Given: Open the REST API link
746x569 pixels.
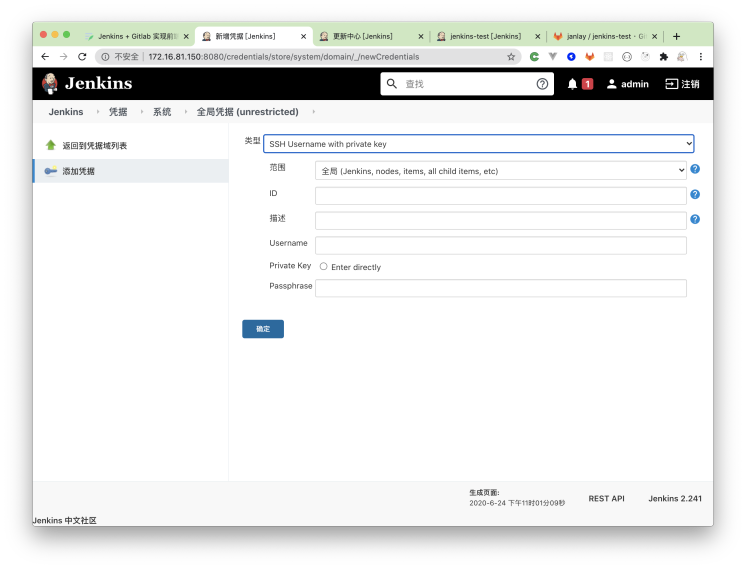Looking at the screenshot, I should tap(606, 498).
